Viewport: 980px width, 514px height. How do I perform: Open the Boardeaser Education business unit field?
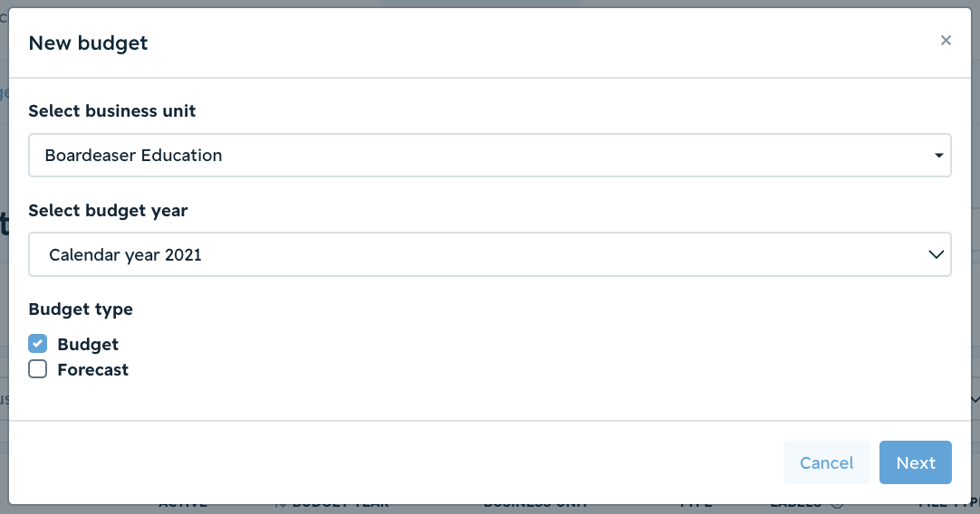point(490,155)
